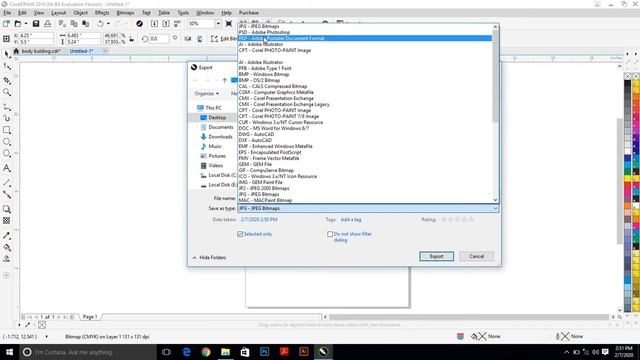
Task: Collapse folders with Hide Folders
Action: (209, 258)
